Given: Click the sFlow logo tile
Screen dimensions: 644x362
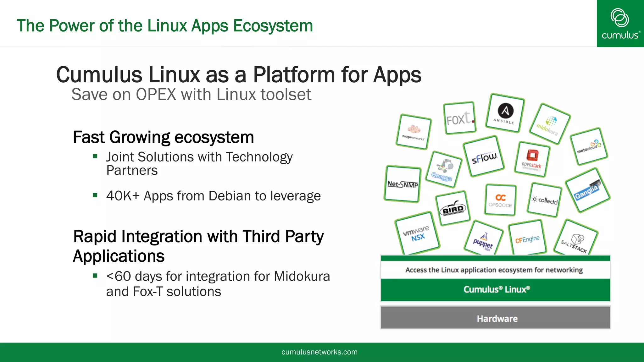Looking at the screenshot, I should pyautogui.click(x=484, y=156).
